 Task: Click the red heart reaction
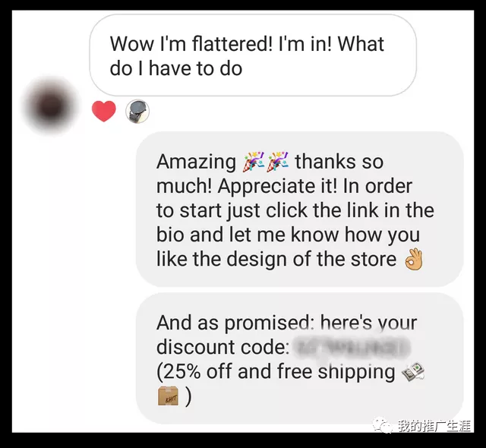[x=104, y=111]
